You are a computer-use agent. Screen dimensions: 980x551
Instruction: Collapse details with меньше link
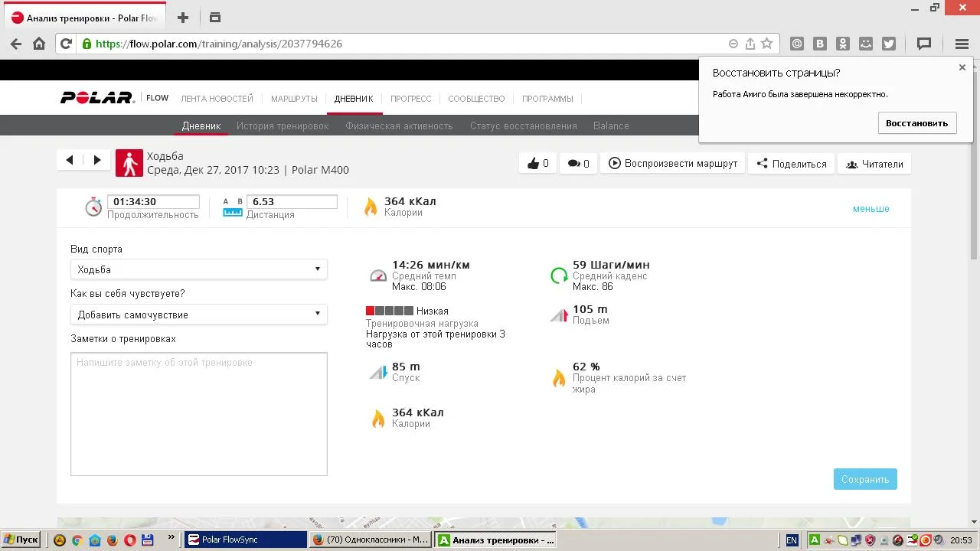871,209
